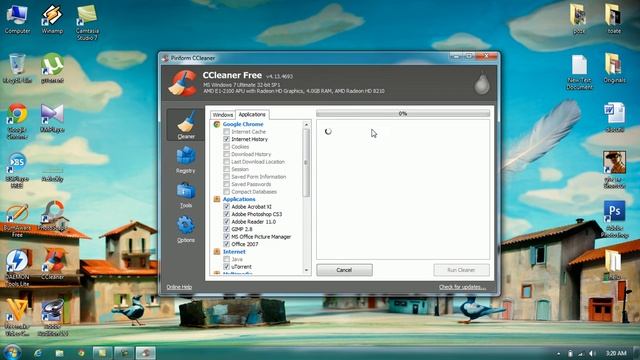Open the Tools section in CCleaner sidebar
The image size is (640, 360).
click(x=186, y=195)
